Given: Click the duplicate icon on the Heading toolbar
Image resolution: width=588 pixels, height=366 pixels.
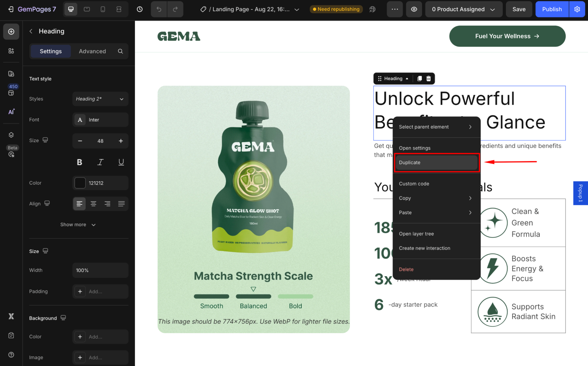Looking at the screenshot, I should (x=419, y=79).
